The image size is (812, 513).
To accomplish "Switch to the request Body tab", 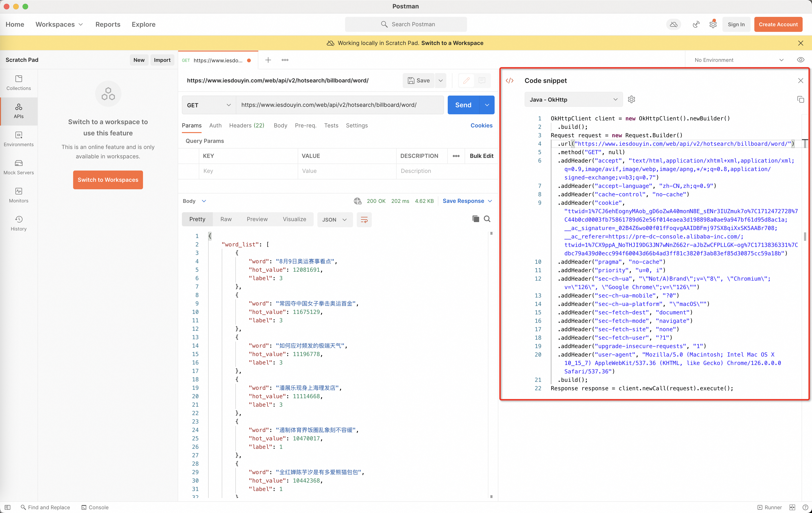I will click(280, 125).
